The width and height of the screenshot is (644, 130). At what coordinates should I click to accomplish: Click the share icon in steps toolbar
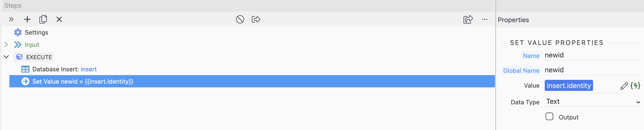pos(468,19)
